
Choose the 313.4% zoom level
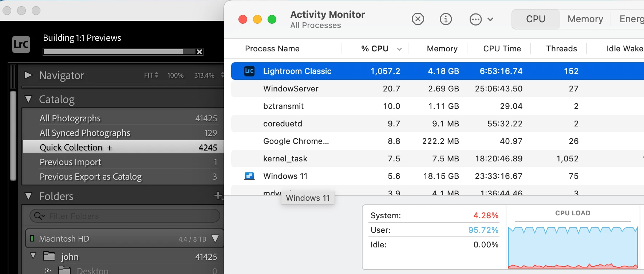pos(204,75)
